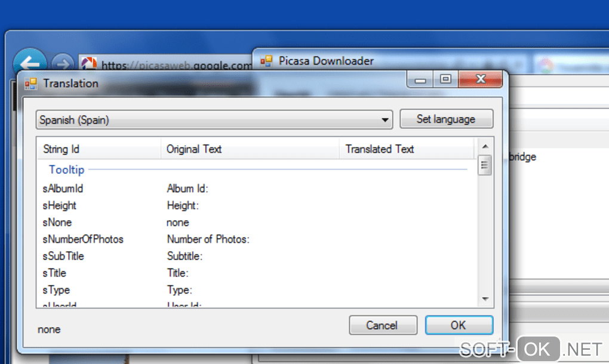The width and height of the screenshot is (609, 364).
Task: Close the Translation dialog
Action: point(481,79)
